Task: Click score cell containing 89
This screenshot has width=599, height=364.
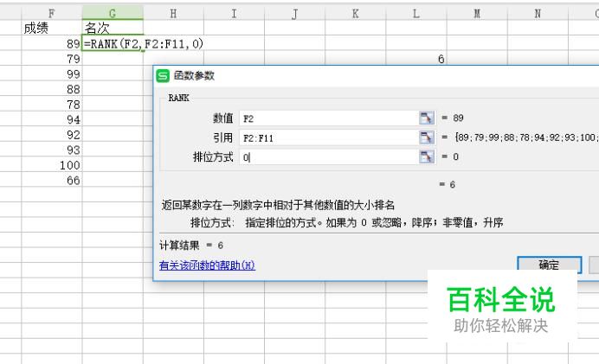Action: [52, 43]
